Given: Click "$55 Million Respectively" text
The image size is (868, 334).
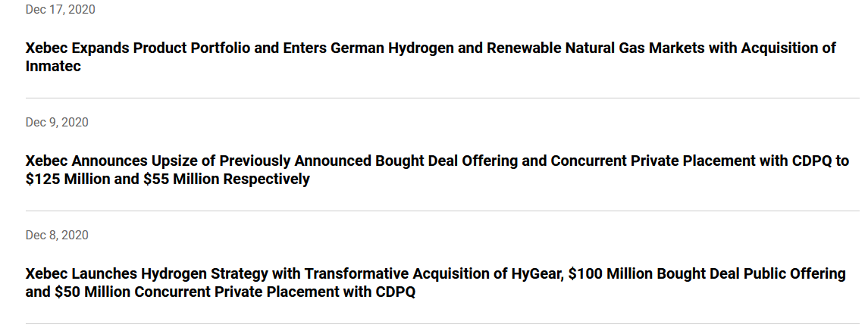Looking at the screenshot, I should point(227,179).
